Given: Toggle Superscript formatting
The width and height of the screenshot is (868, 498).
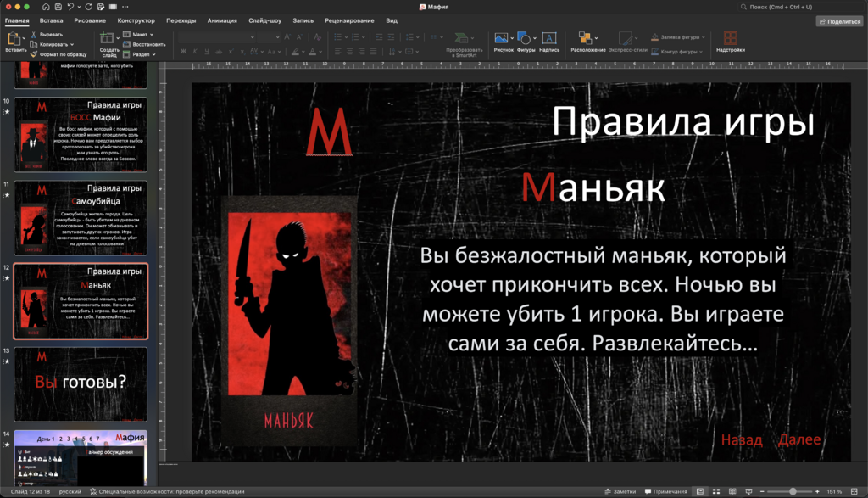Looking at the screenshot, I should tap(231, 52).
